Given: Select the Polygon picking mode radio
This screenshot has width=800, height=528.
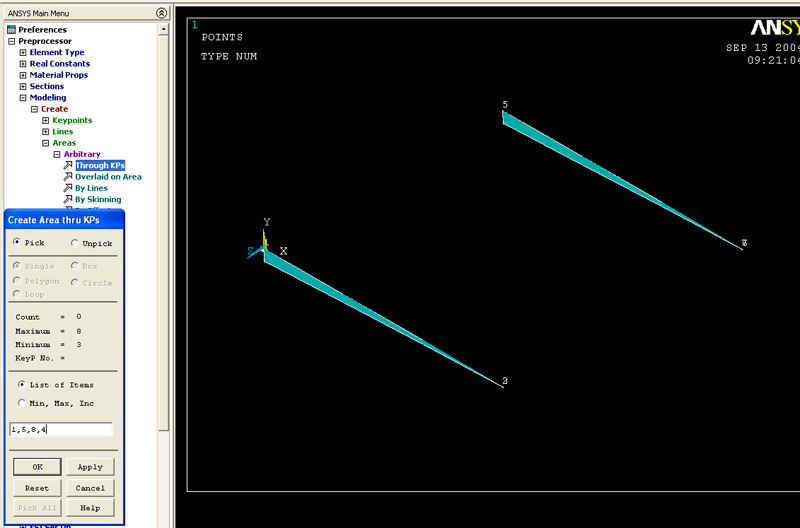Looking at the screenshot, I should 17,281.
